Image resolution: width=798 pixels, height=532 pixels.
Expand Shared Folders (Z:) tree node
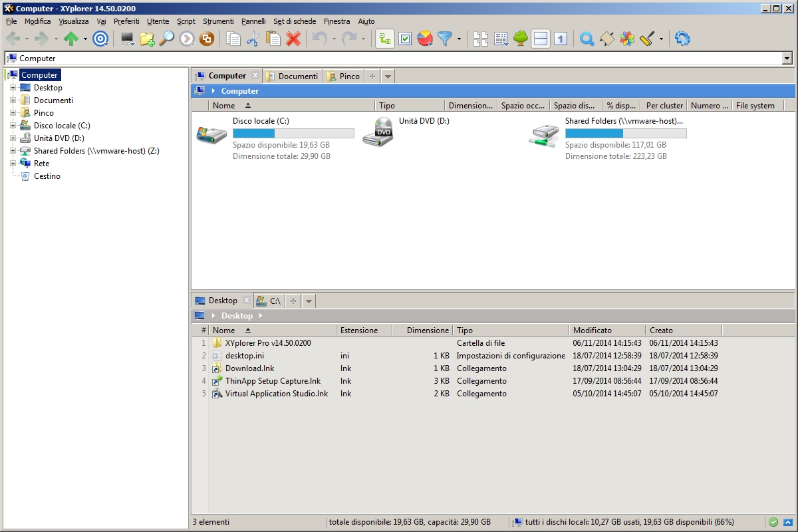pyautogui.click(x=13, y=151)
